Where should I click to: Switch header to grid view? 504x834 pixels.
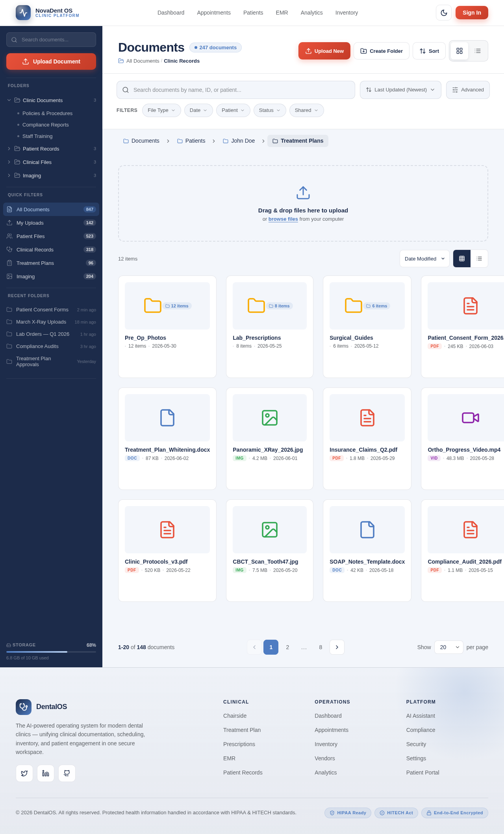tap(460, 51)
